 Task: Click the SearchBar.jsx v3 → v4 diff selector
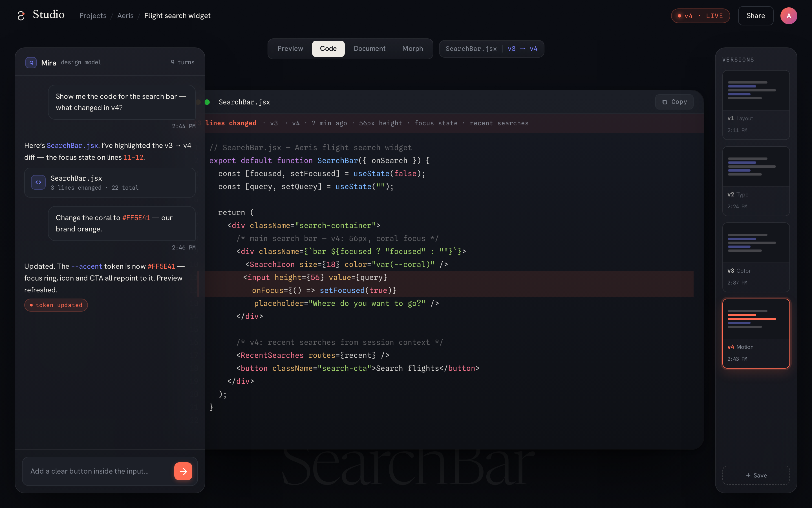coord(491,49)
